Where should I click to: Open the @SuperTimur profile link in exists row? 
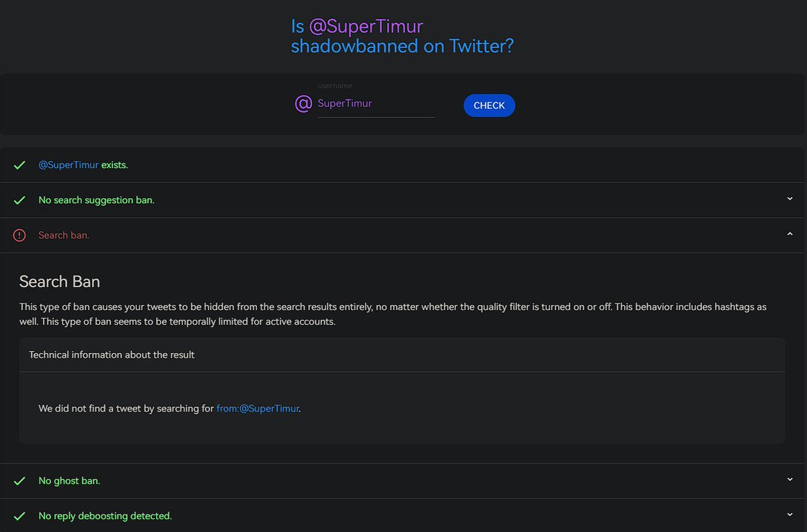tap(69, 165)
